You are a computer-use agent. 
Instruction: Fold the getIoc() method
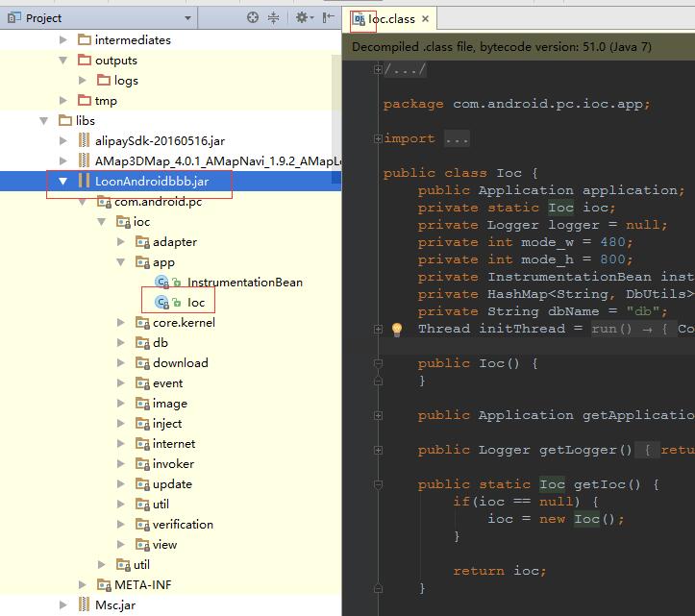378,484
